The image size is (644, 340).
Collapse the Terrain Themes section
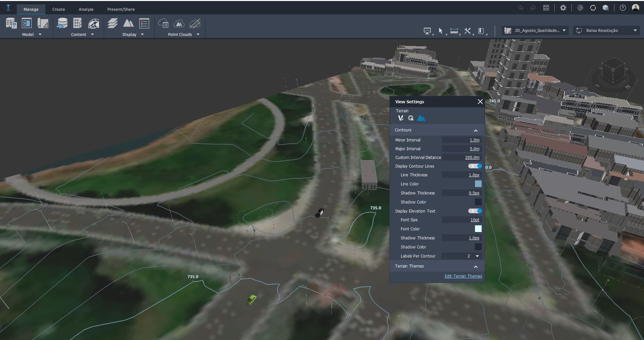475,267
